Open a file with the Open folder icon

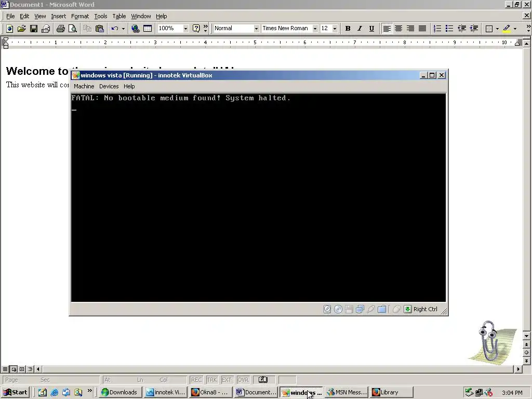point(21,29)
